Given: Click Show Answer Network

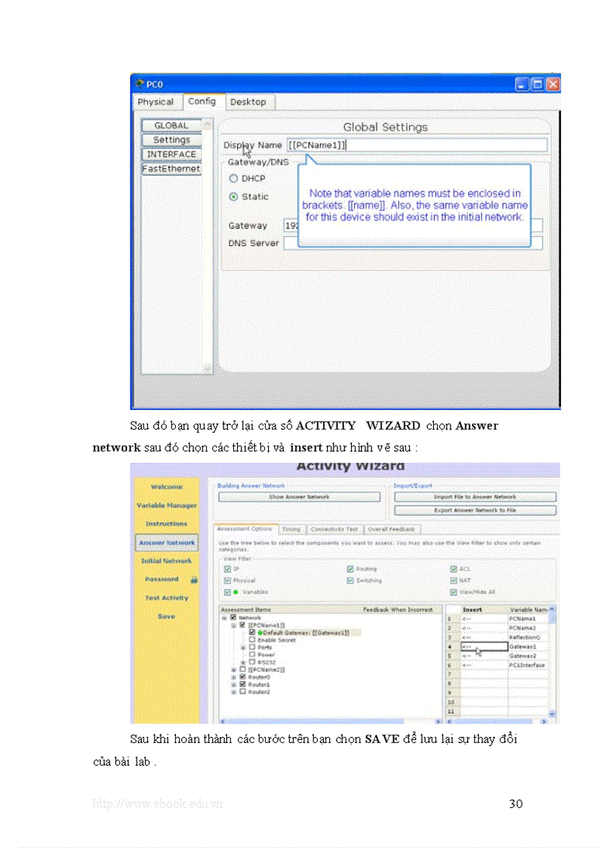Looking at the screenshot, I should coord(300,497).
